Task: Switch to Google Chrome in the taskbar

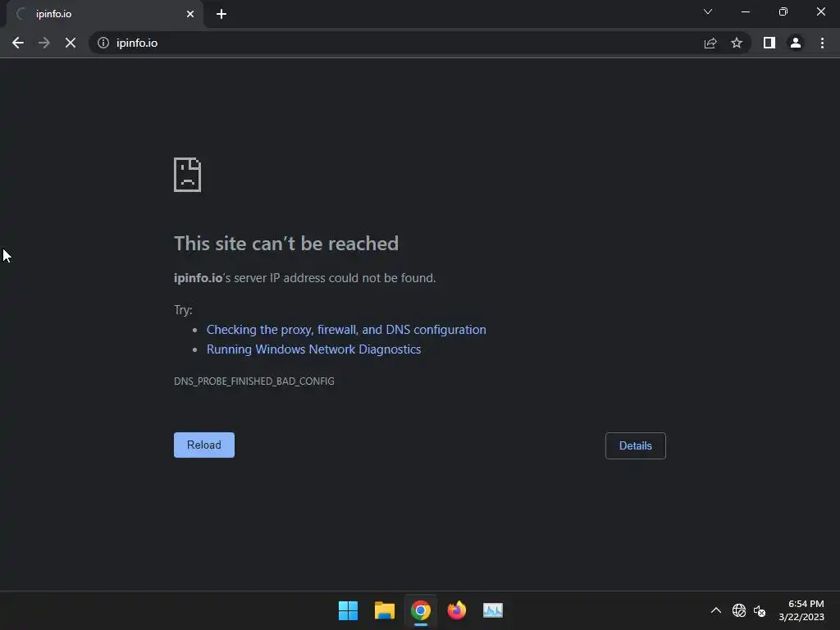Action: point(421,610)
